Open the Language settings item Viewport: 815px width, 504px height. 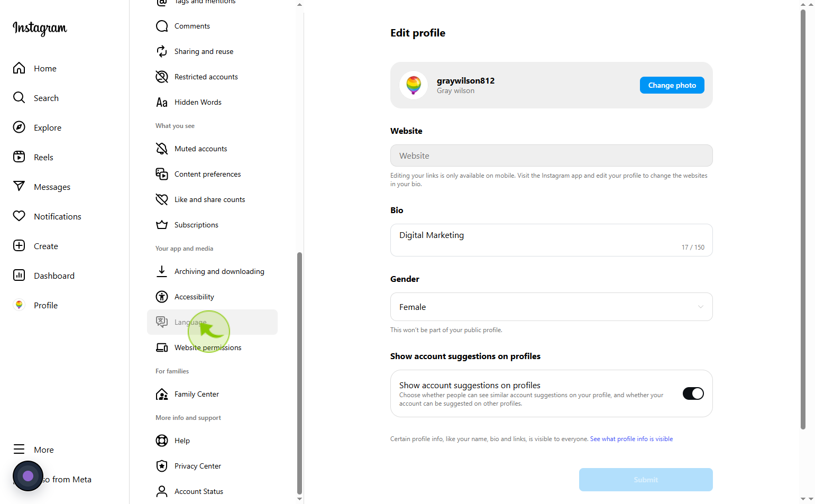point(212,322)
